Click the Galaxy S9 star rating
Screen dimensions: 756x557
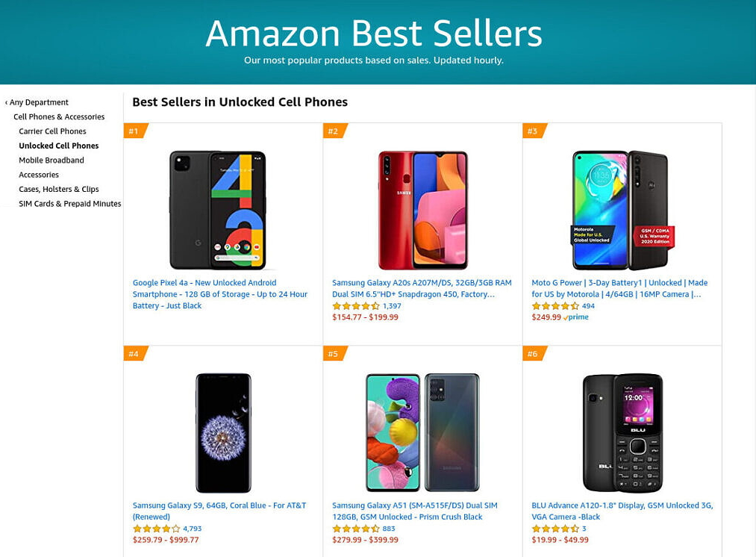pos(156,529)
